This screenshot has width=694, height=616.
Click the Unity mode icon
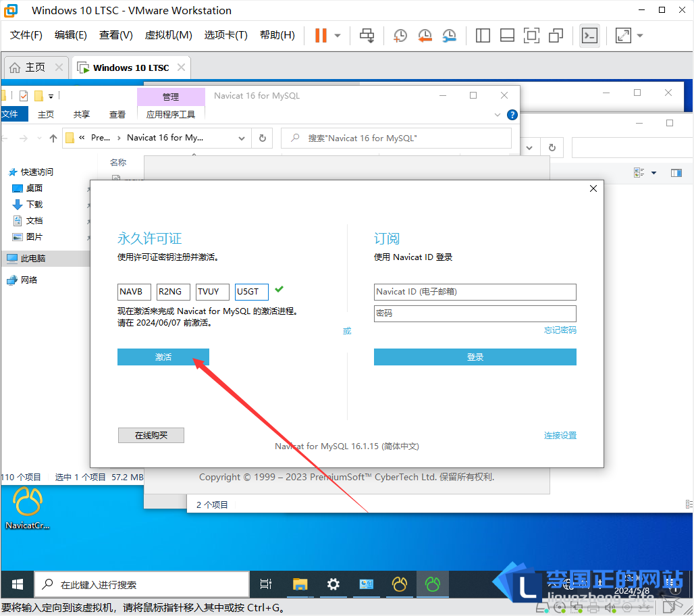click(x=556, y=35)
